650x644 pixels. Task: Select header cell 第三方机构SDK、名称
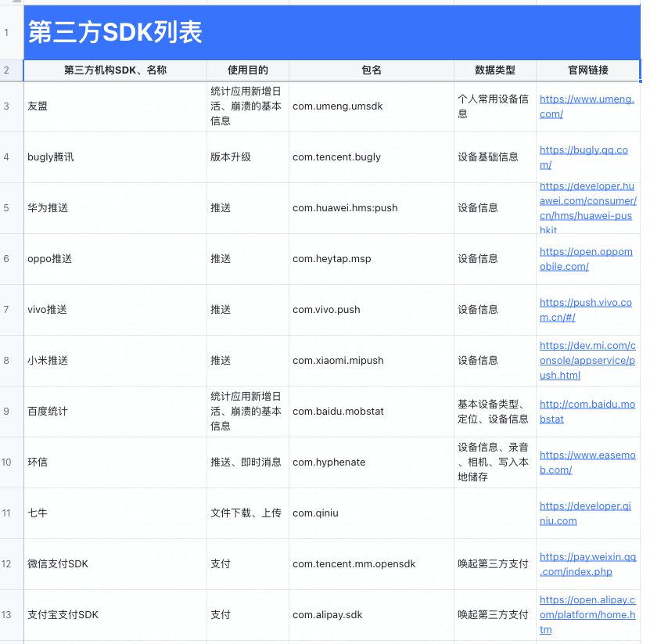[x=115, y=70]
